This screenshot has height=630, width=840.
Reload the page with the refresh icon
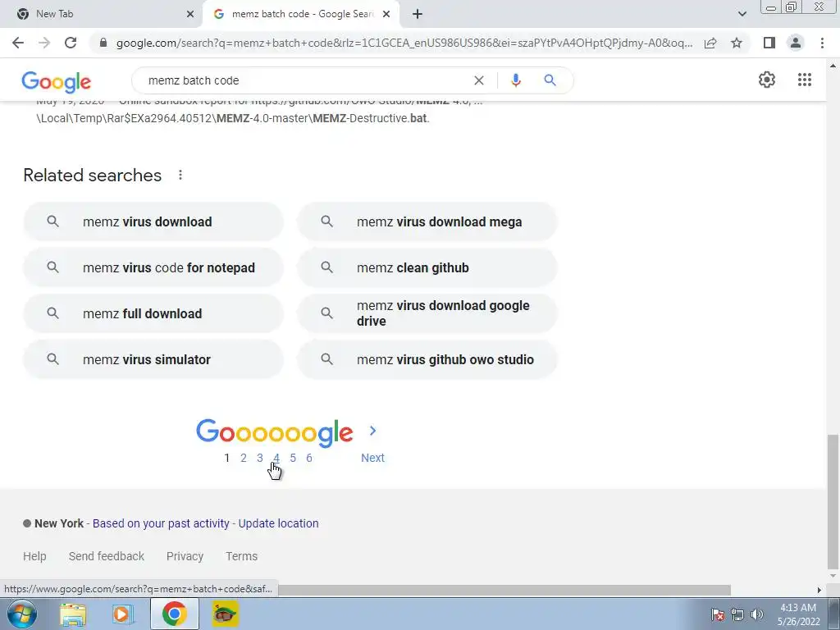[71, 43]
